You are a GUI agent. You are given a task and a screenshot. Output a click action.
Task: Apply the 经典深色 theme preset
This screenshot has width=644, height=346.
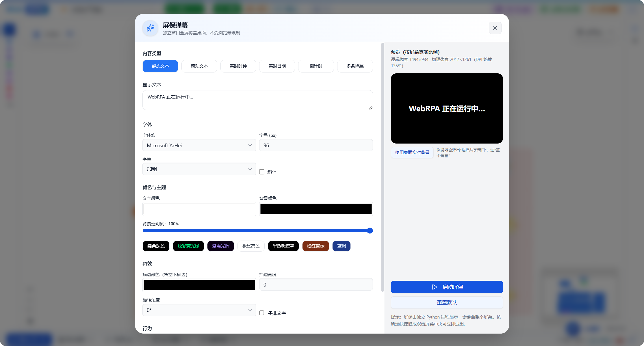[x=156, y=246]
